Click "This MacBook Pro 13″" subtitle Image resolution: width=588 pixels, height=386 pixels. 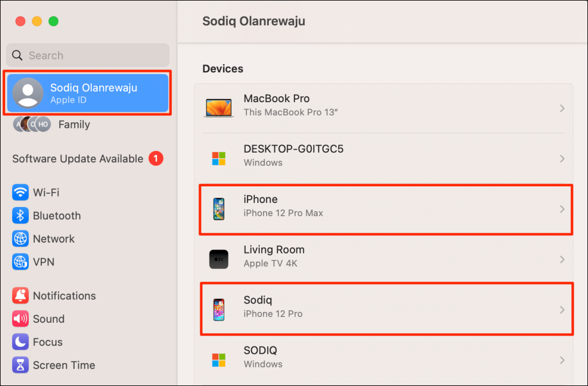[291, 112]
